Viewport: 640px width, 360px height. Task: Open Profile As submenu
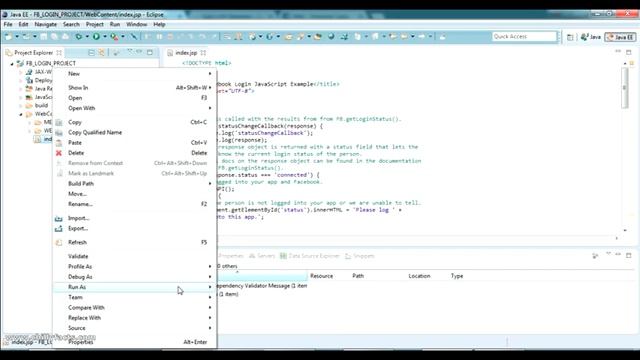click(135, 267)
